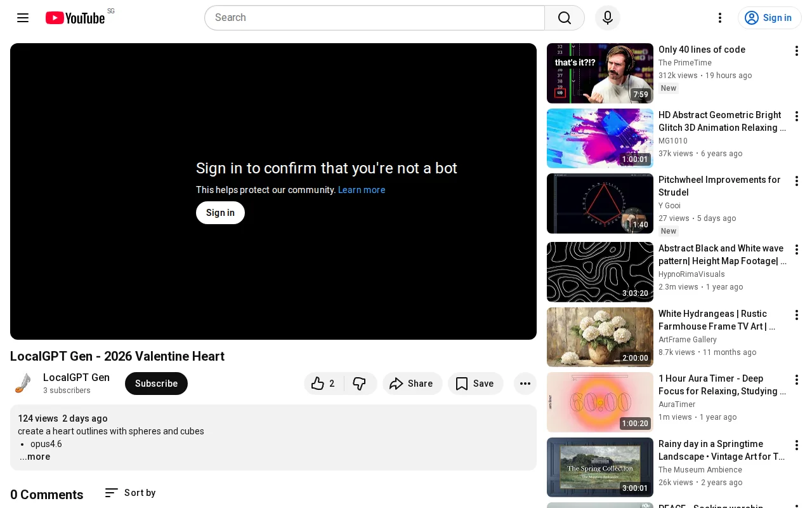
Task: Expand description with ...more
Action: [35, 457]
